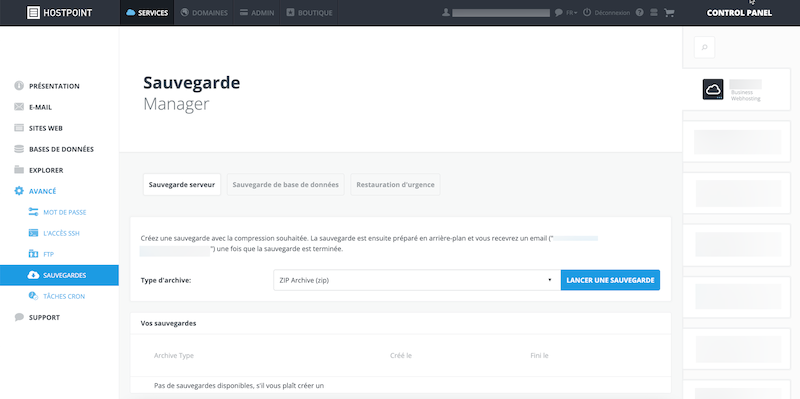Click the chat bubble icon near FR

pyautogui.click(x=559, y=12)
